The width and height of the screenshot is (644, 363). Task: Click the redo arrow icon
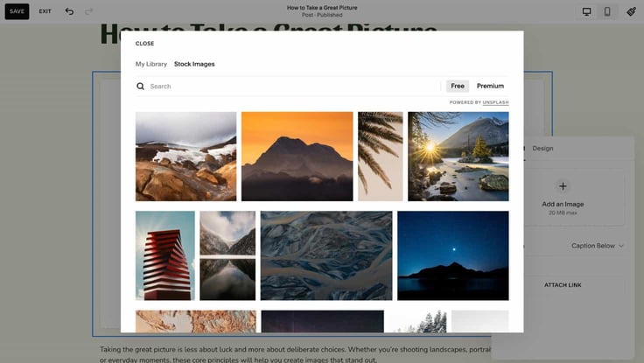click(88, 11)
